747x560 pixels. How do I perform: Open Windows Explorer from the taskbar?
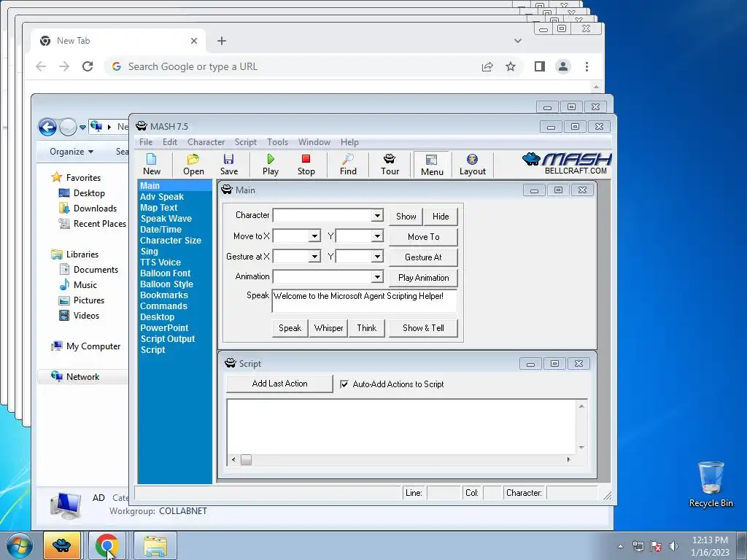155,545
